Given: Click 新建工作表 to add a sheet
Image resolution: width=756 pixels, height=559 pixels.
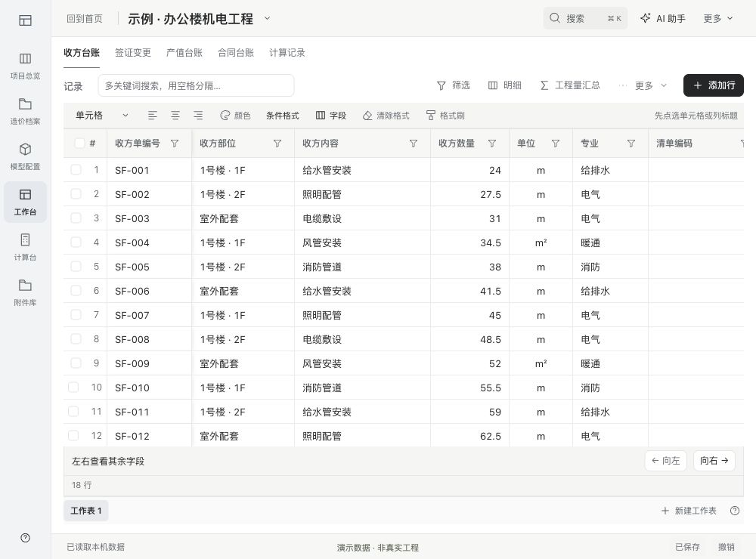Looking at the screenshot, I should 689,511.
